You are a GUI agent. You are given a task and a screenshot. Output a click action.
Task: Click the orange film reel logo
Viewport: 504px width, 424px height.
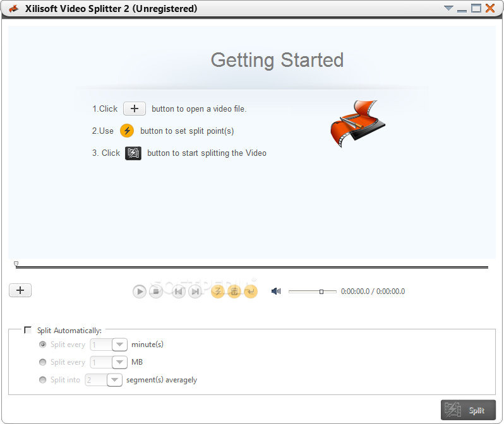point(357,123)
